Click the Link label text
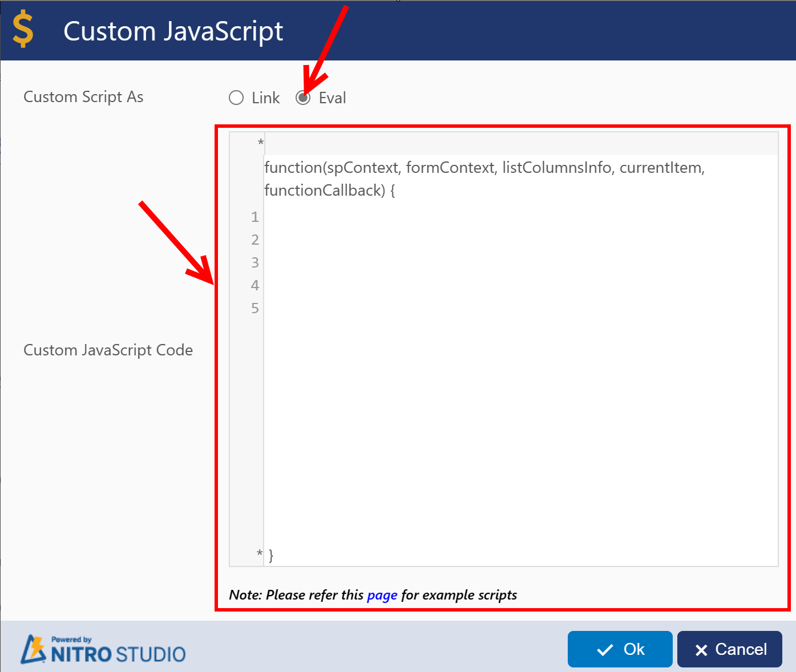The width and height of the screenshot is (796, 672). tap(266, 98)
